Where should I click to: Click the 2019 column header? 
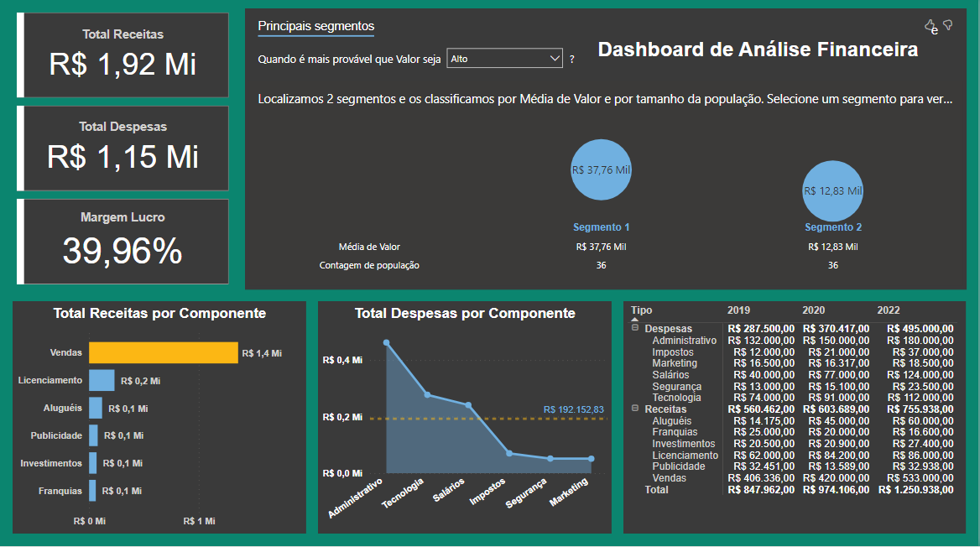739,310
